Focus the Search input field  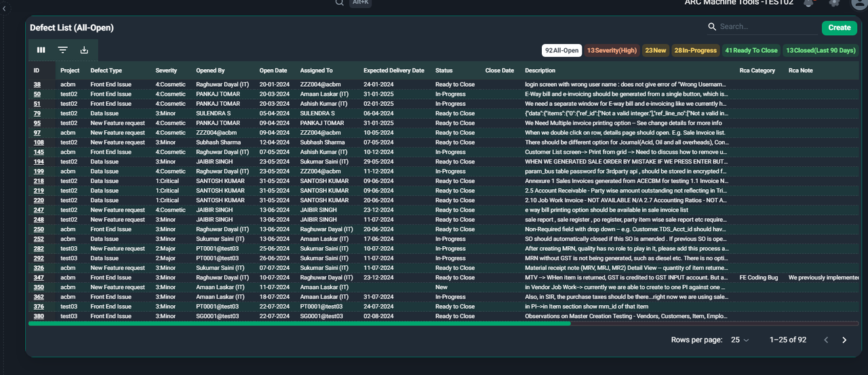point(768,27)
